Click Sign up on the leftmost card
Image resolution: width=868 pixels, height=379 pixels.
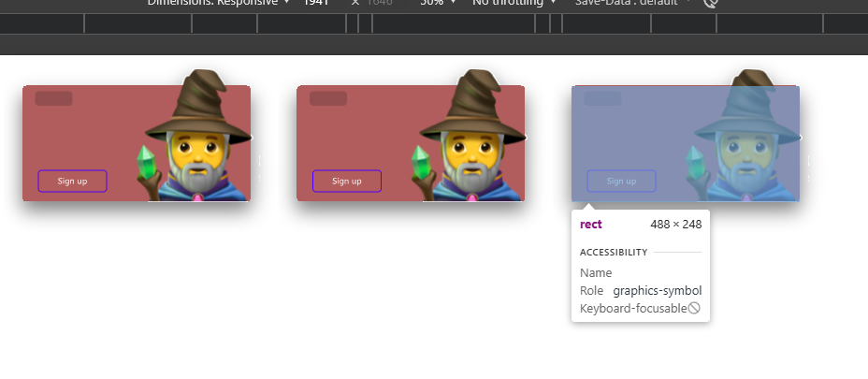click(x=73, y=182)
